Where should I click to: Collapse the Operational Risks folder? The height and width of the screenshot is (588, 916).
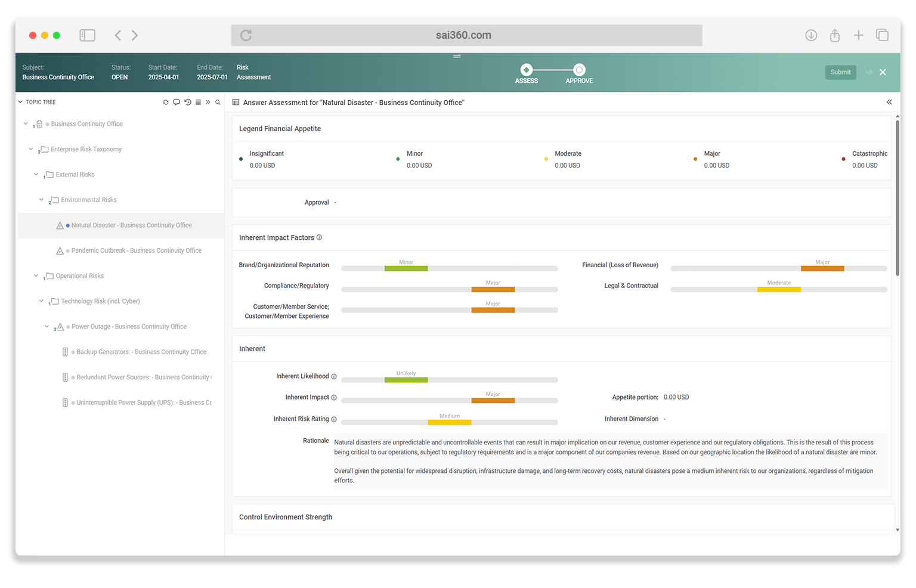click(36, 276)
